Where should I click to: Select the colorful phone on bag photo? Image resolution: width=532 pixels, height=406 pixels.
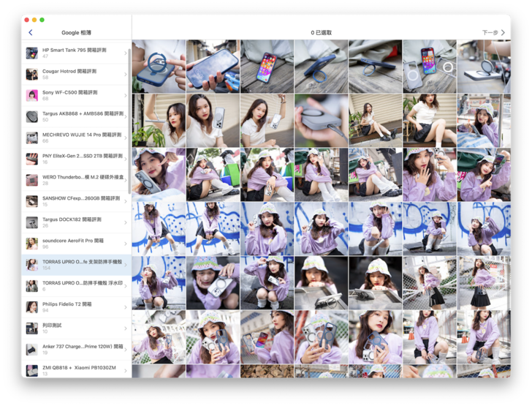[x=267, y=66]
